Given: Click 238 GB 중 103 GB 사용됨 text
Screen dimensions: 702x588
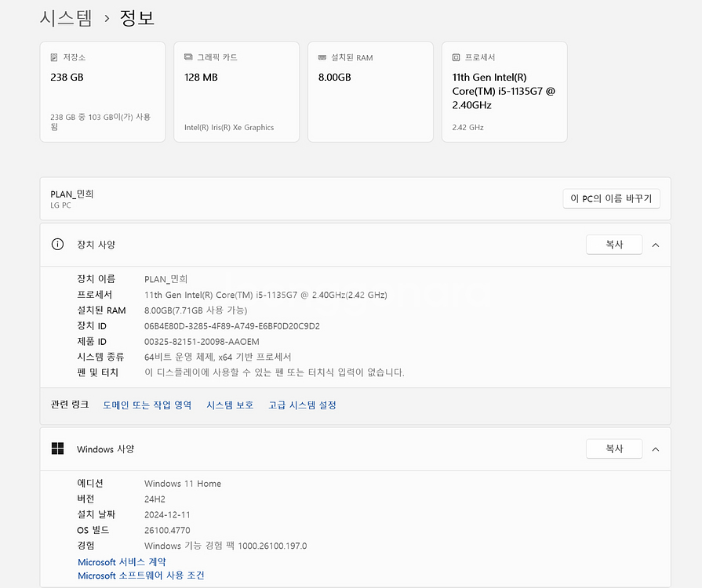Looking at the screenshot, I should (100, 122).
